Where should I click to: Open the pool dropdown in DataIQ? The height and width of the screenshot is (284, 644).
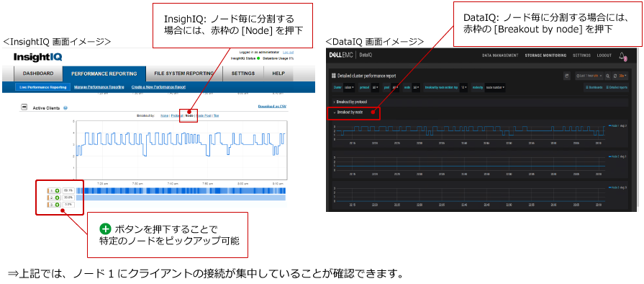pyautogui.click(x=395, y=87)
